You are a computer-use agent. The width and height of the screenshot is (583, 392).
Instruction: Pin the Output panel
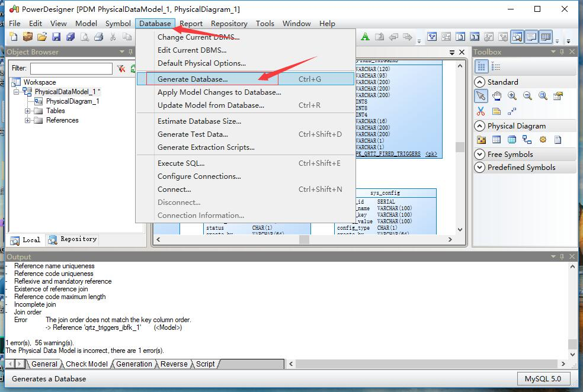click(x=562, y=256)
